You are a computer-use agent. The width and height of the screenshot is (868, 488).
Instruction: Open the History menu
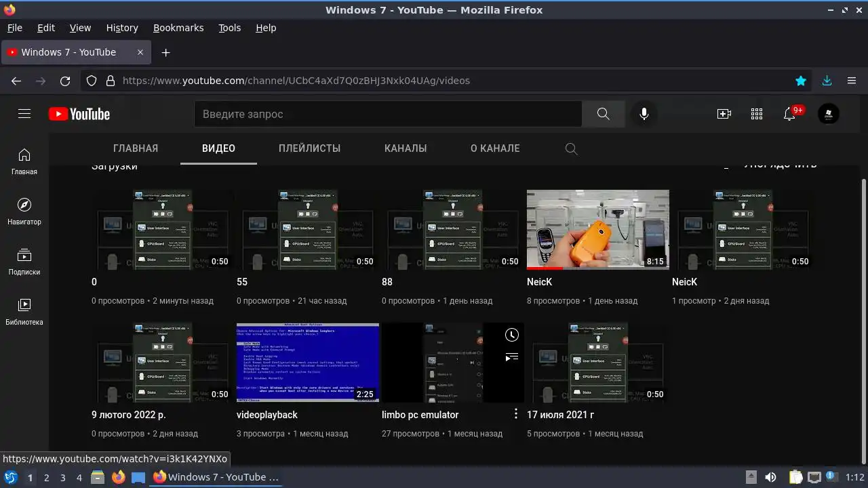coord(122,28)
